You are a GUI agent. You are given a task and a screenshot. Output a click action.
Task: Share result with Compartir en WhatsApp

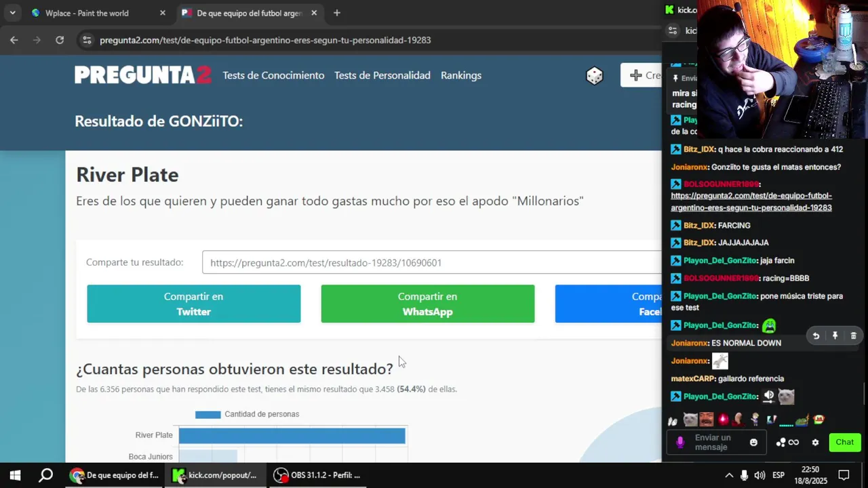428,304
